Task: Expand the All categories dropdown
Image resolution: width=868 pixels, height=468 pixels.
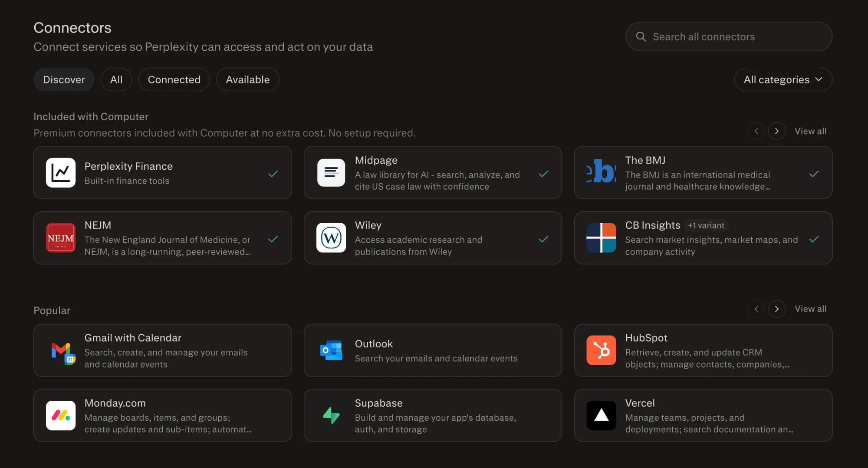Action: [783, 79]
